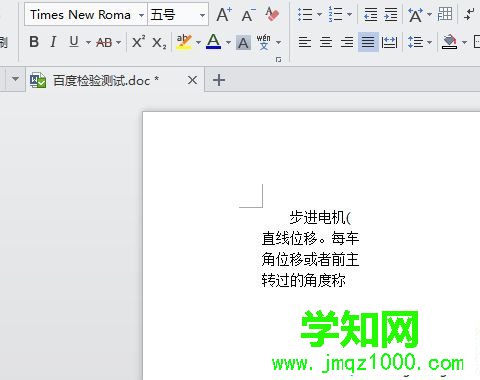Apply numbered list formatting
Viewport: 480px width, 380px height.
click(x=335, y=14)
